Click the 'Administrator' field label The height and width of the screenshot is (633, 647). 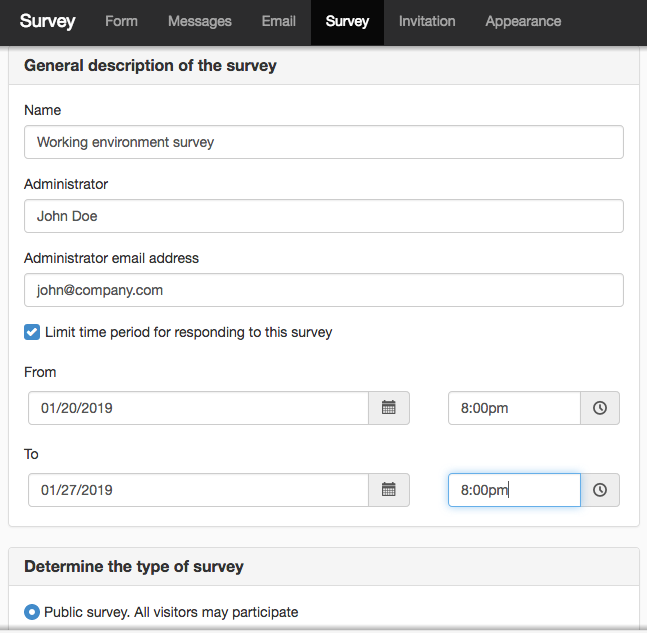(66, 184)
